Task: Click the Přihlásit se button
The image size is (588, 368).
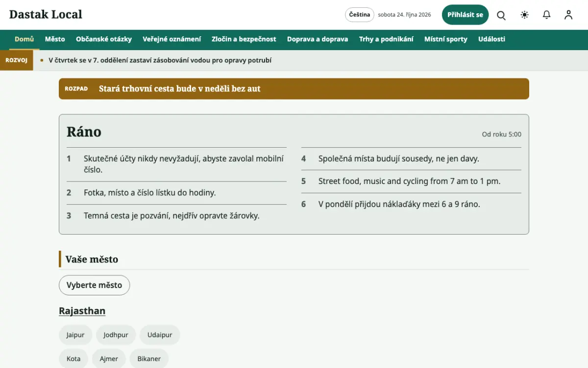Action: coord(465,15)
